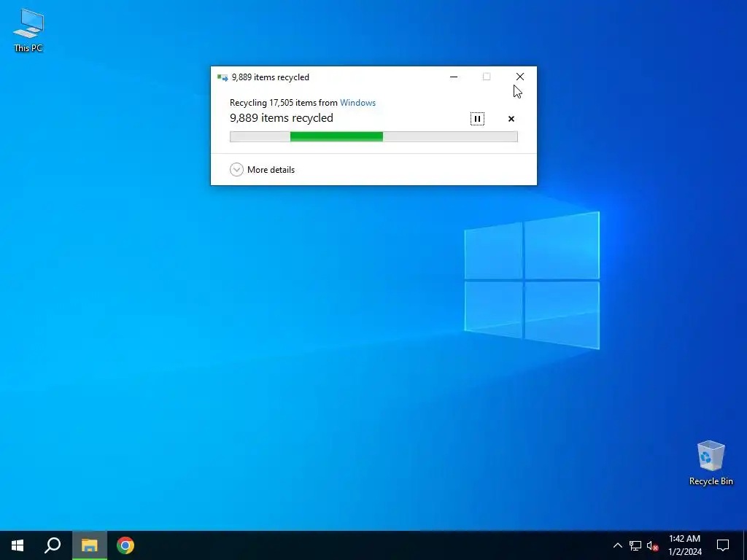This screenshot has width=747, height=560.
Task: Click the muted volume tray icon
Action: pyautogui.click(x=652, y=545)
